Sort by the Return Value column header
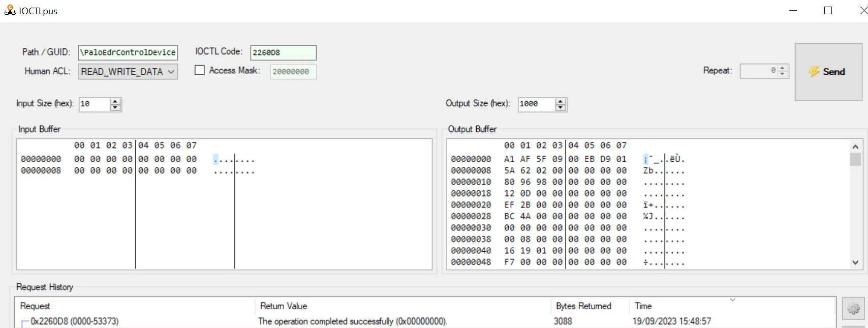 pyautogui.click(x=284, y=306)
